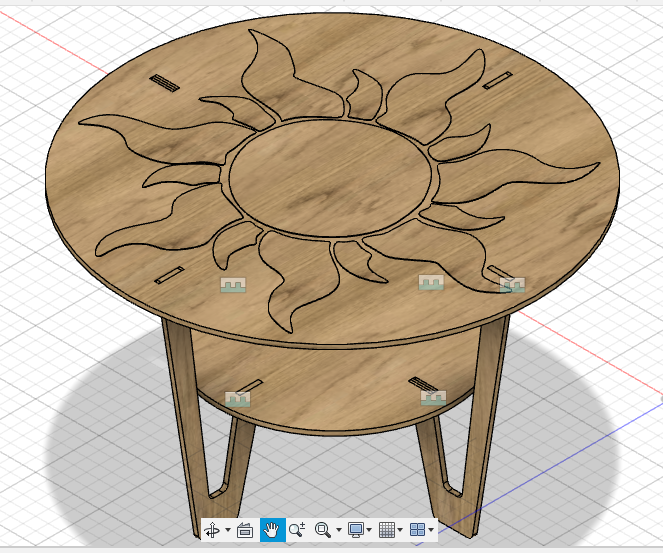Click the Viewports four-pane icon

coord(418,530)
